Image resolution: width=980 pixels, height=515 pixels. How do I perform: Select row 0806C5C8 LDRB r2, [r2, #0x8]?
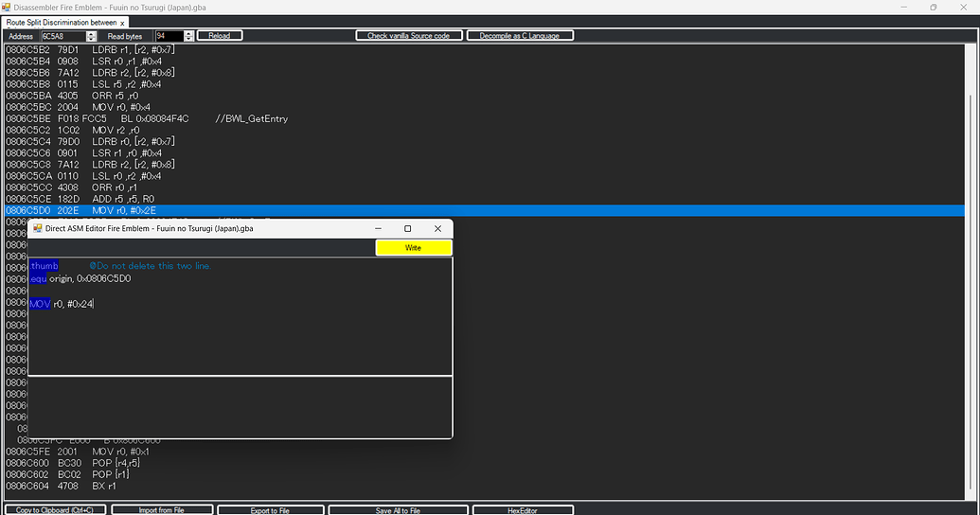pyautogui.click(x=485, y=165)
